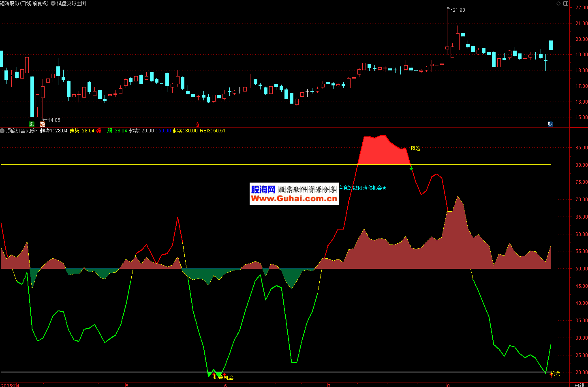Click the 15.00 price axis label
The image size is (588, 387).
[x=582, y=117]
